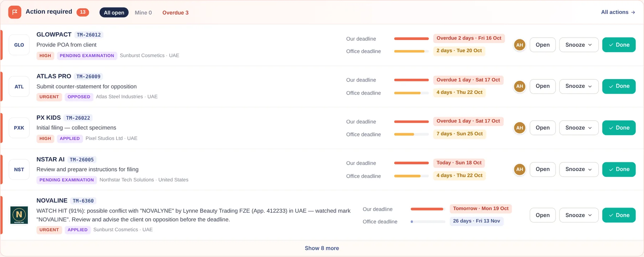
Task: Open the ATLAS PRO action
Action: click(x=542, y=86)
